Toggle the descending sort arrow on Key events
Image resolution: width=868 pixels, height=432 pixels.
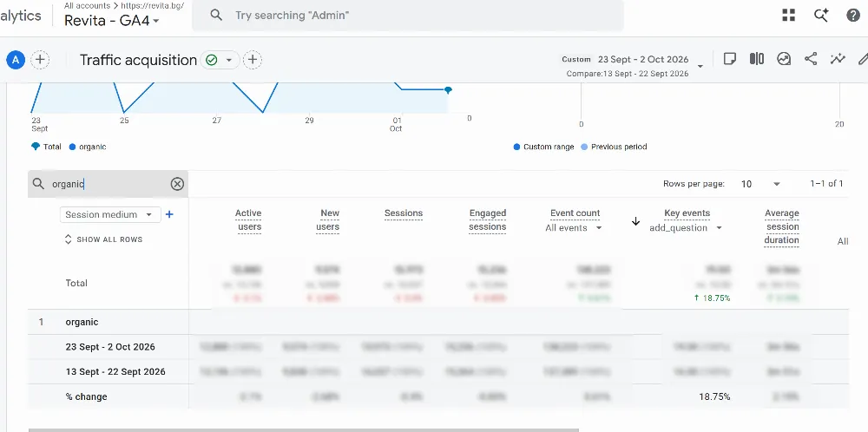pos(635,221)
